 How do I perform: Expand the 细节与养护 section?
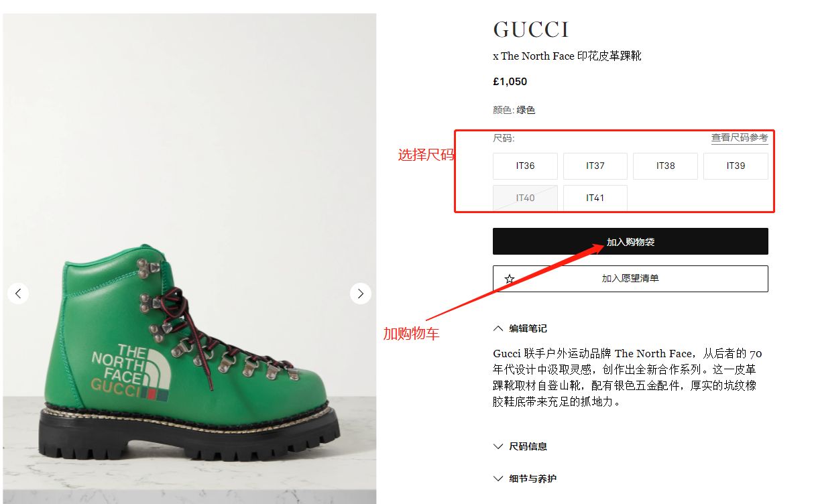point(524,479)
